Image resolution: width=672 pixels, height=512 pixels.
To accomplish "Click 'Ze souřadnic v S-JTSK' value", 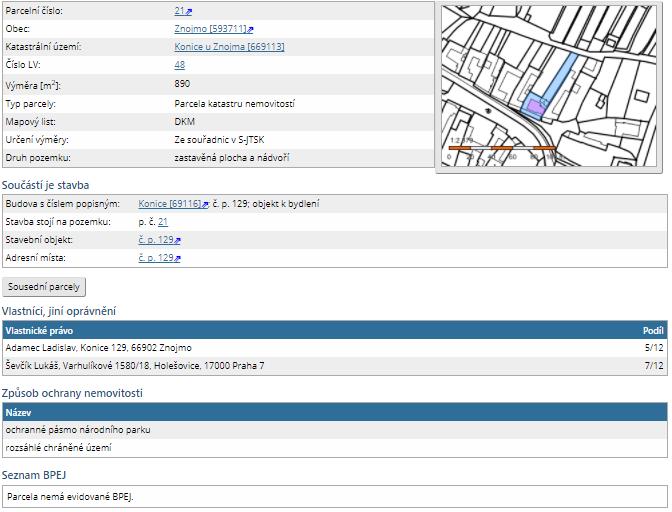I will 219,140.
